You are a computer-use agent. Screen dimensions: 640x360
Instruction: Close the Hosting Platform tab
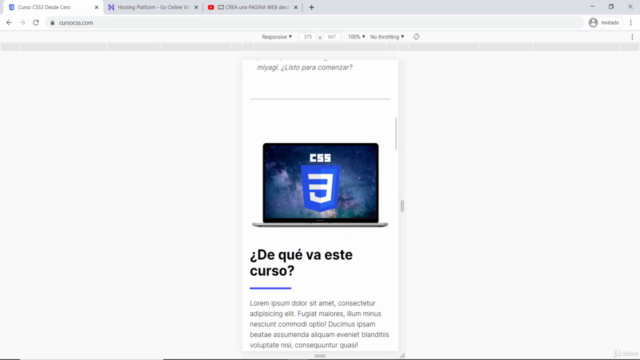pyautogui.click(x=196, y=7)
